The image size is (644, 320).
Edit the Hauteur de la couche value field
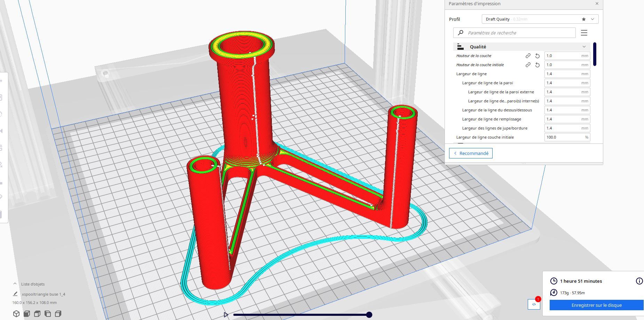click(x=567, y=56)
